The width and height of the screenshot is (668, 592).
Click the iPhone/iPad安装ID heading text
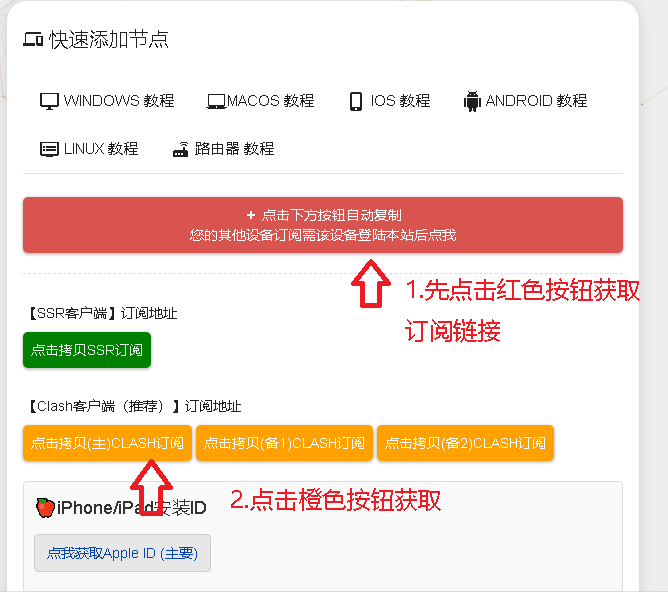131,508
